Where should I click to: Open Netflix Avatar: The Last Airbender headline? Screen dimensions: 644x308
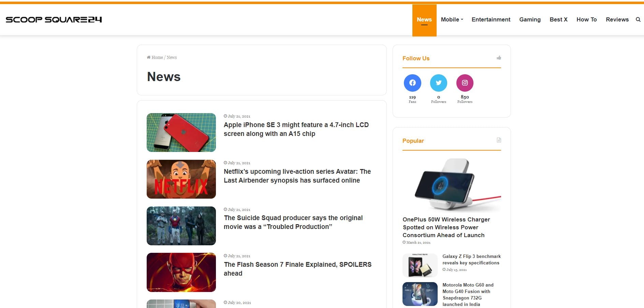pyautogui.click(x=297, y=176)
